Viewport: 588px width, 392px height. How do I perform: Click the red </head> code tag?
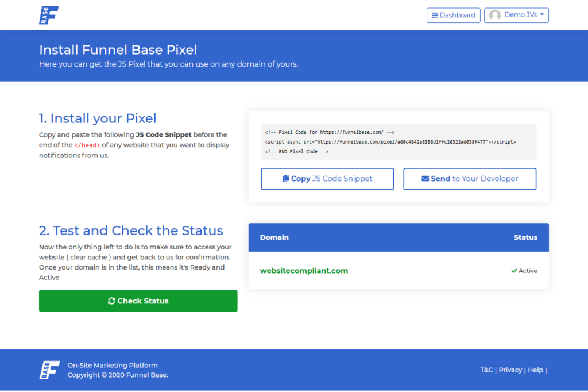(x=87, y=145)
